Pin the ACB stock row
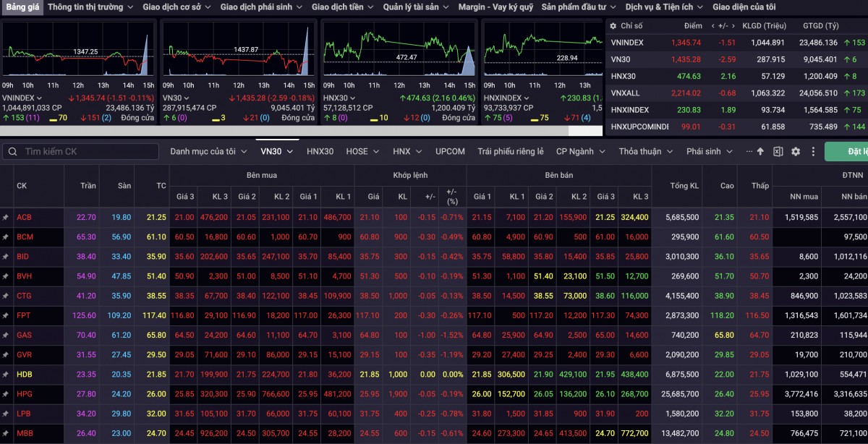The width and height of the screenshot is (868, 444). [6, 217]
